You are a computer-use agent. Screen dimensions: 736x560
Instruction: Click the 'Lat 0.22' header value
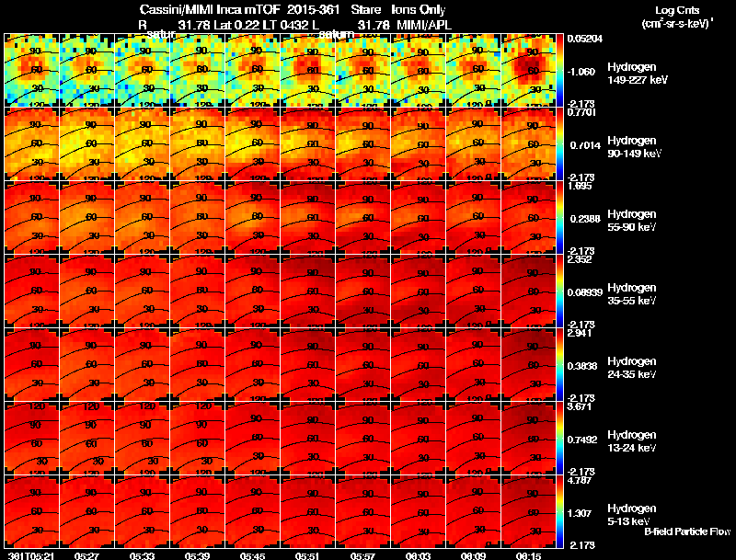click(x=236, y=26)
